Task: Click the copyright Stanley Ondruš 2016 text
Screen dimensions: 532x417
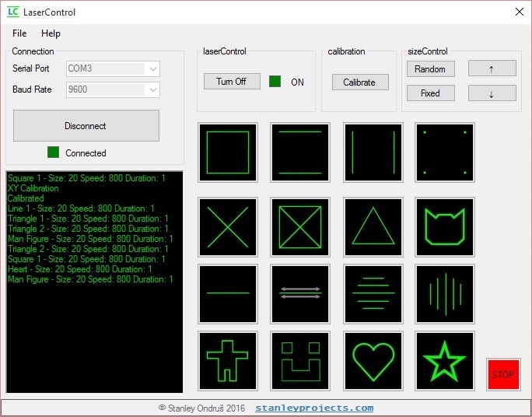Action: tap(201, 408)
